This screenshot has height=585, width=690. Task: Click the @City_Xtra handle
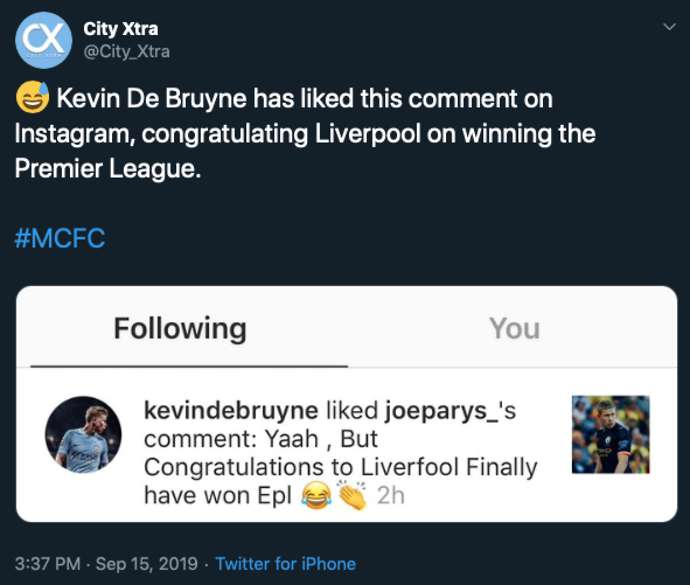pyautogui.click(x=126, y=51)
